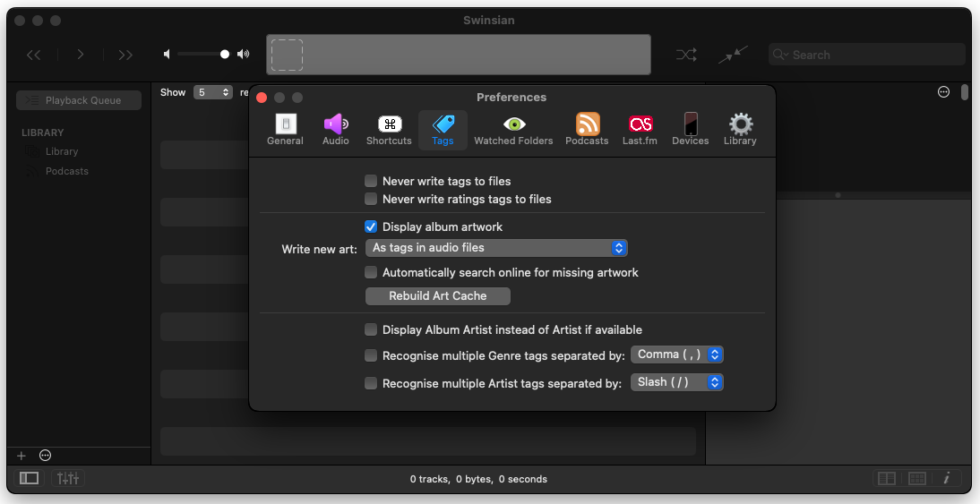Open the Last.fm preferences tab
The image size is (980, 504).
click(x=640, y=130)
